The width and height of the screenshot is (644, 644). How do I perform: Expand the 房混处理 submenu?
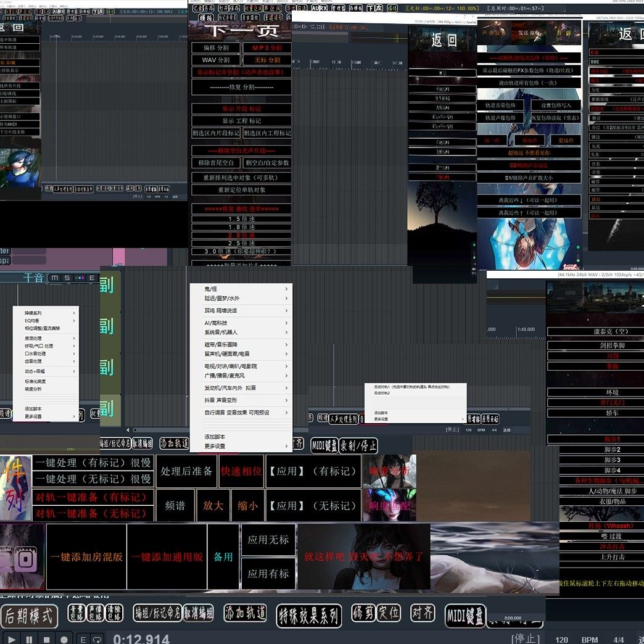[46, 339]
